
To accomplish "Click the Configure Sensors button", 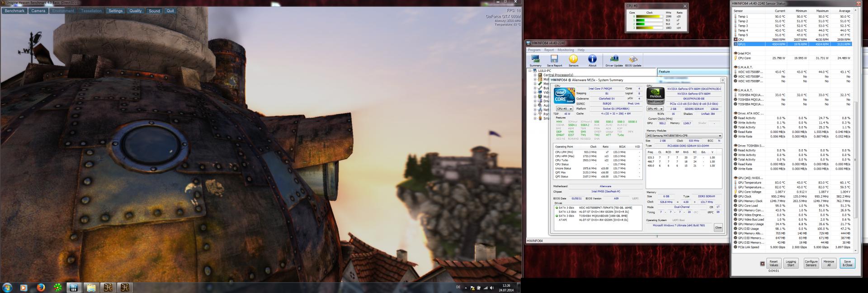I will tap(811, 263).
